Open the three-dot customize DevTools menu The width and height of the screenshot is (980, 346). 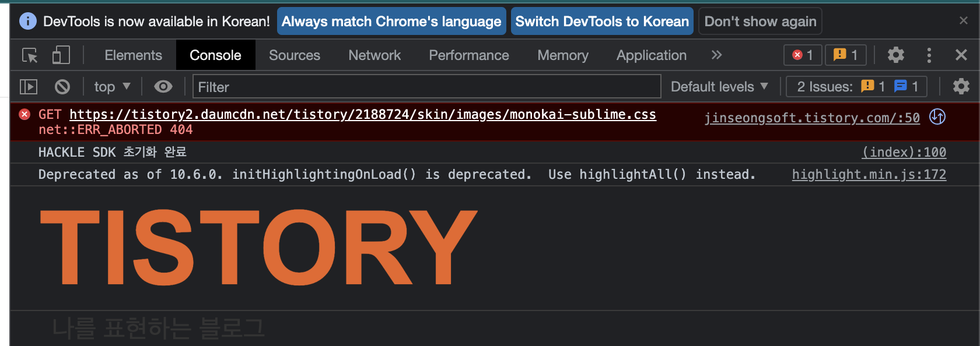929,55
